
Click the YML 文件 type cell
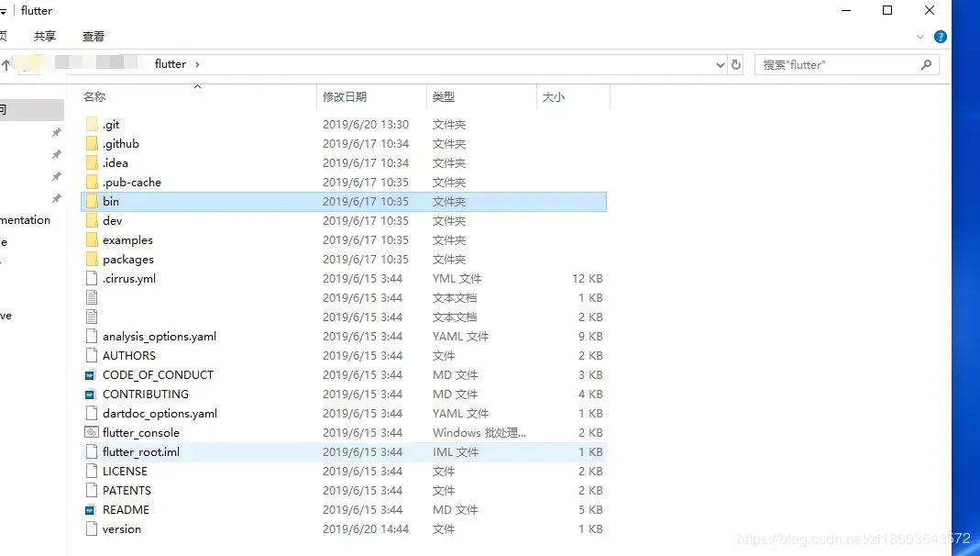tap(457, 279)
